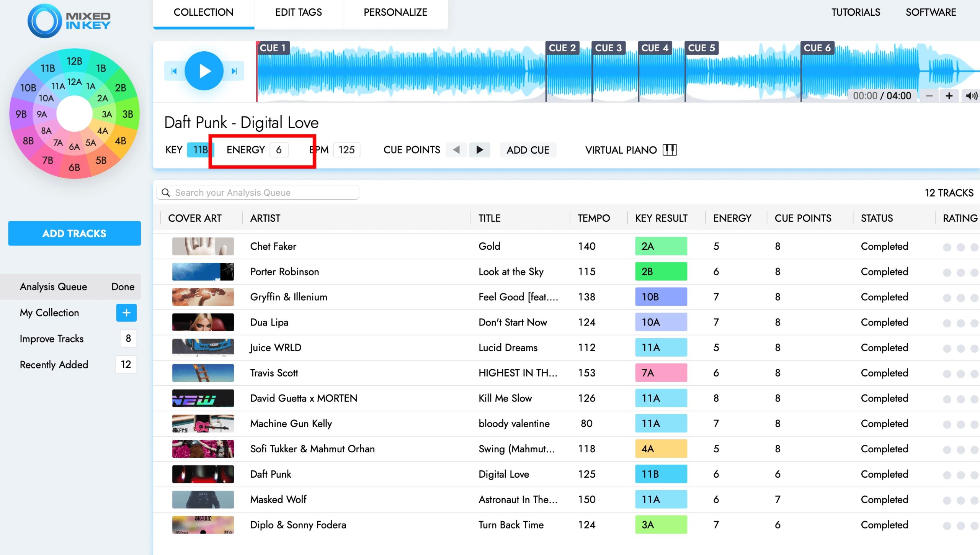Image resolution: width=980 pixels, height=555 pixels.
Task: Sort by Artist column header
Action: coord(265,218)
